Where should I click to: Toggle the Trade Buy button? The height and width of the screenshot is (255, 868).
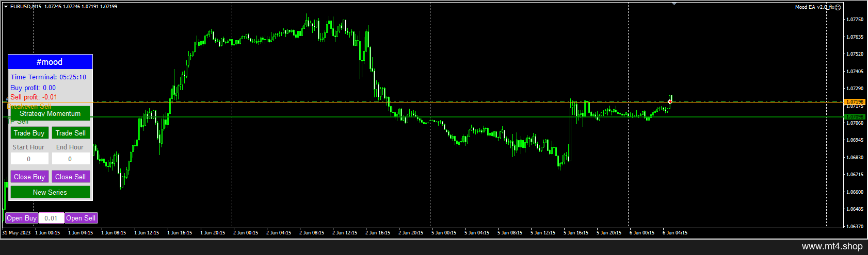(x=29, y=133)
